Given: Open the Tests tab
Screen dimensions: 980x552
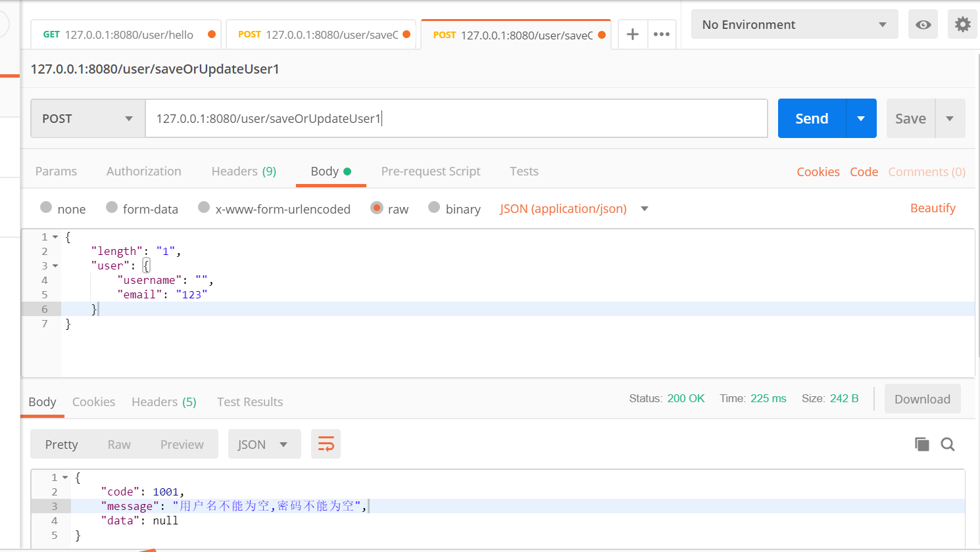Looking at the screenshot, I should pos(524,171).
